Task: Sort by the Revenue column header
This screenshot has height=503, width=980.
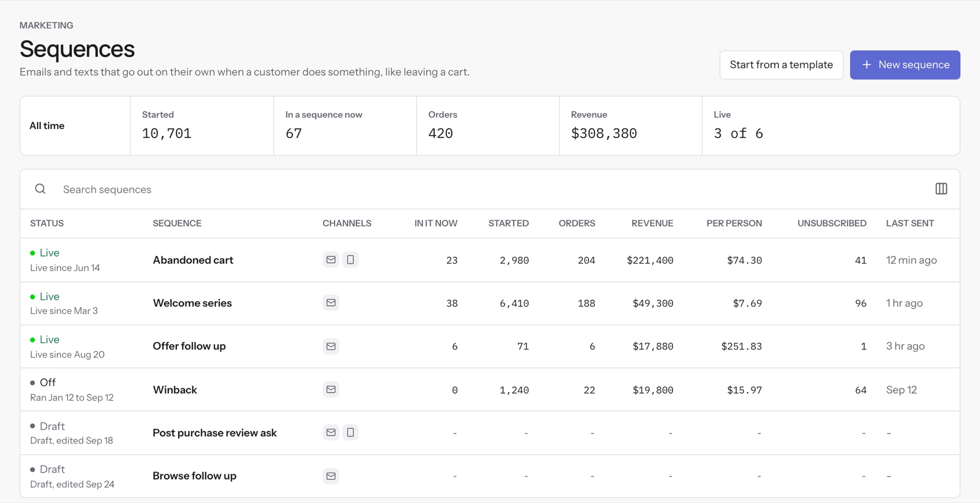Action: pos(652,223)
